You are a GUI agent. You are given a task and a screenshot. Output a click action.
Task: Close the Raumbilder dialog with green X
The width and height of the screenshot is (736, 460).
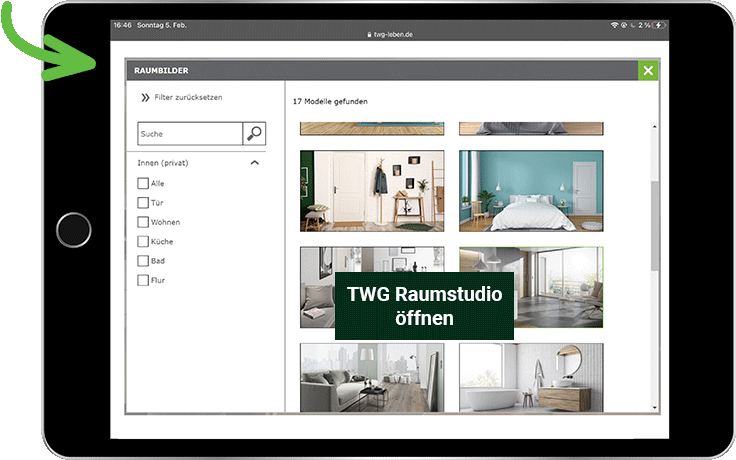click(x=648, y=70)
